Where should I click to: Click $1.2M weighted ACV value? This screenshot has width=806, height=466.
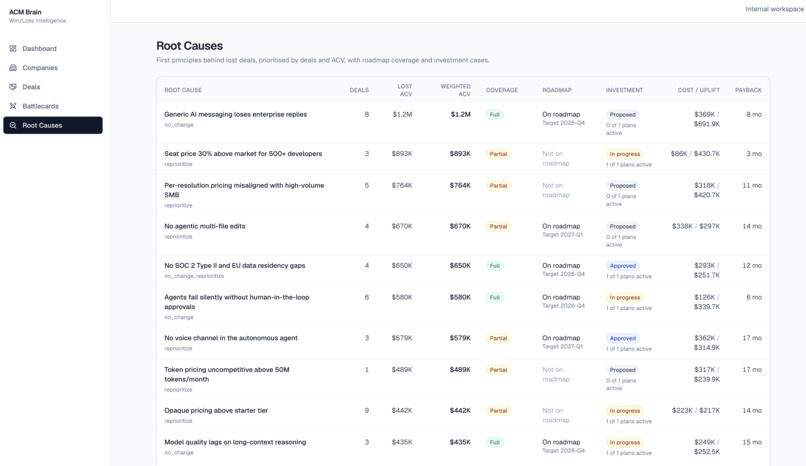click(461, 115)
